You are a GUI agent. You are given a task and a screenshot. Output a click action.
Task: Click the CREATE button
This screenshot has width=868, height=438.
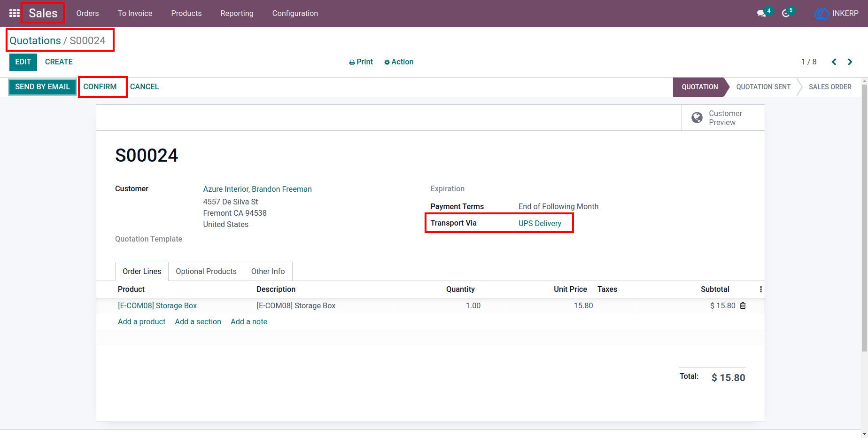[59, 62]
